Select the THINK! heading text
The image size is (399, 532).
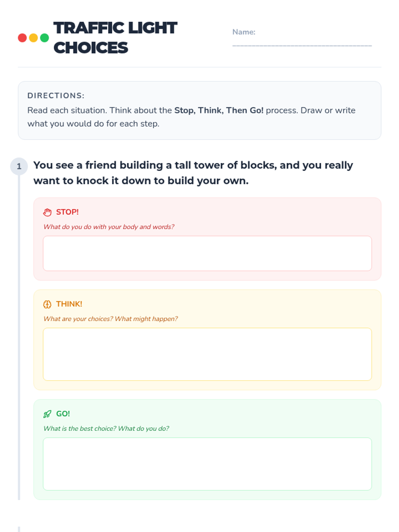click(x=69, y=304)
